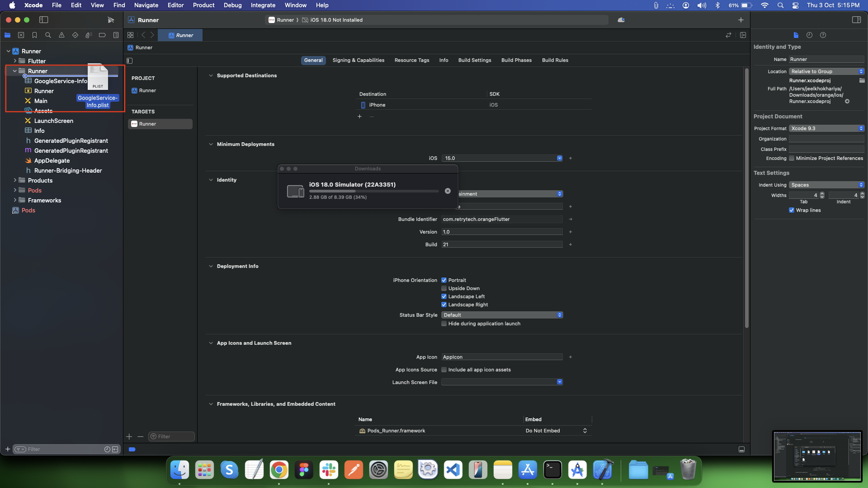
Task: Expand the Flutter folder in navigator
Action: (15, 61)
